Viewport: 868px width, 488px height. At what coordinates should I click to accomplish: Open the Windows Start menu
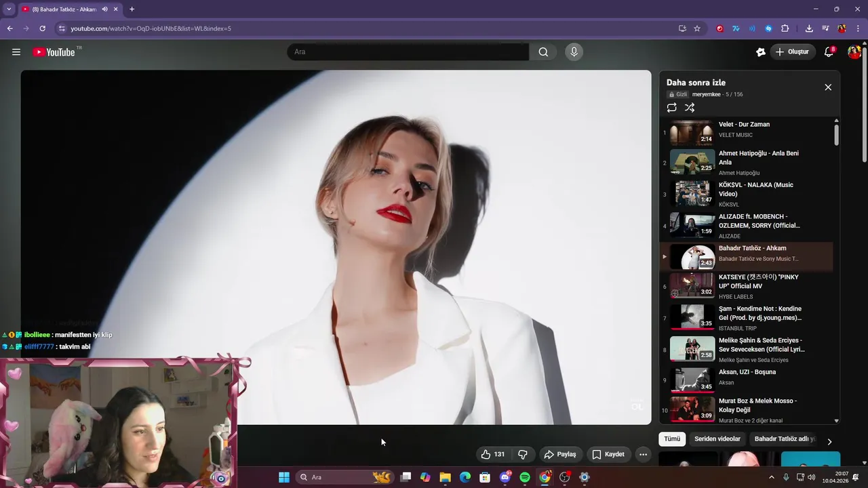tap(284, 477)
